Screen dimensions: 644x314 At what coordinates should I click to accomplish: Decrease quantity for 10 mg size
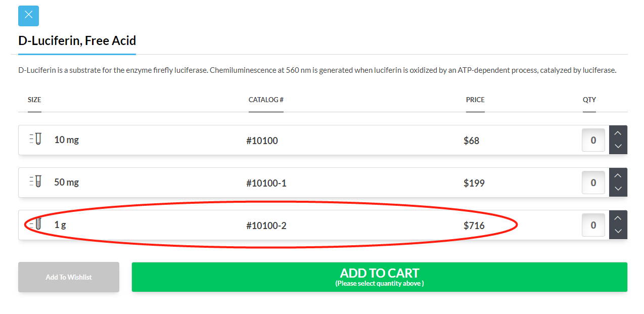pyautogui.click(x=618, y=147)
